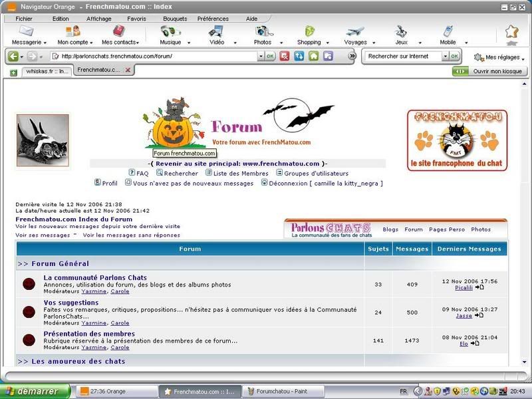Click the OK button next to search box

455,56
